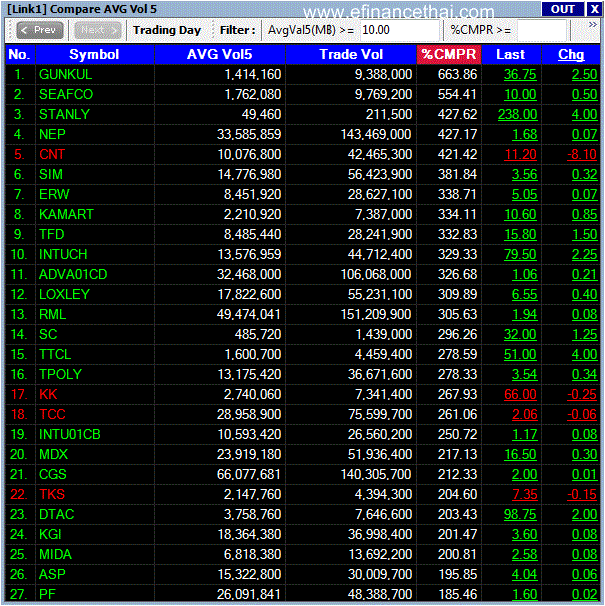Open DTAC last price 98.75 link
Image resolution: width=605 pixels, height=606 pixels.
pos(520,514)
